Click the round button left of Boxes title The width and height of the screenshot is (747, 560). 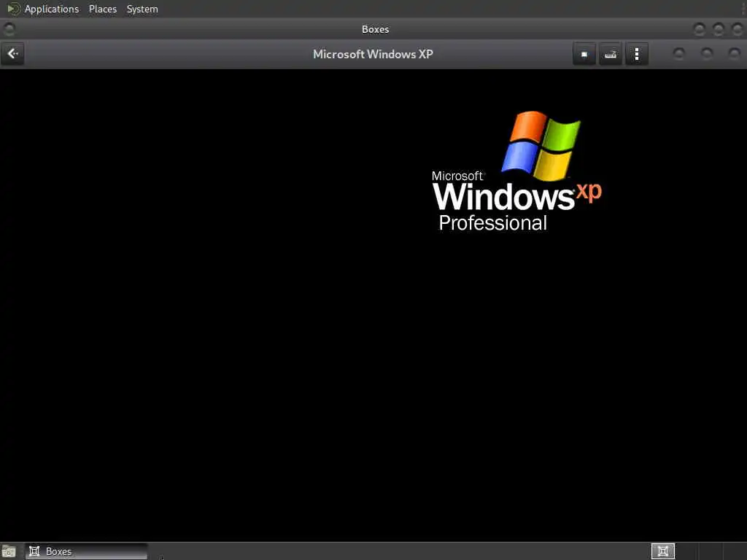click(9, 29)
